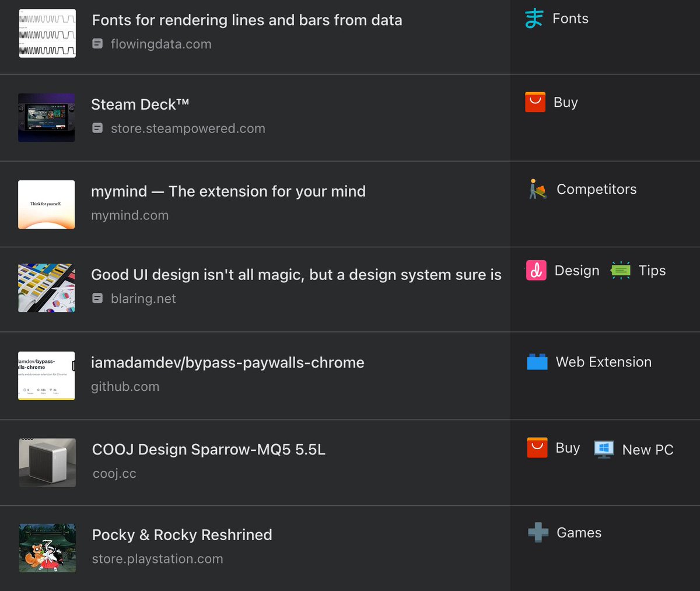Click the flowingdata.com domain text
This screenshot has width=700, height=591.
point(161,44)
